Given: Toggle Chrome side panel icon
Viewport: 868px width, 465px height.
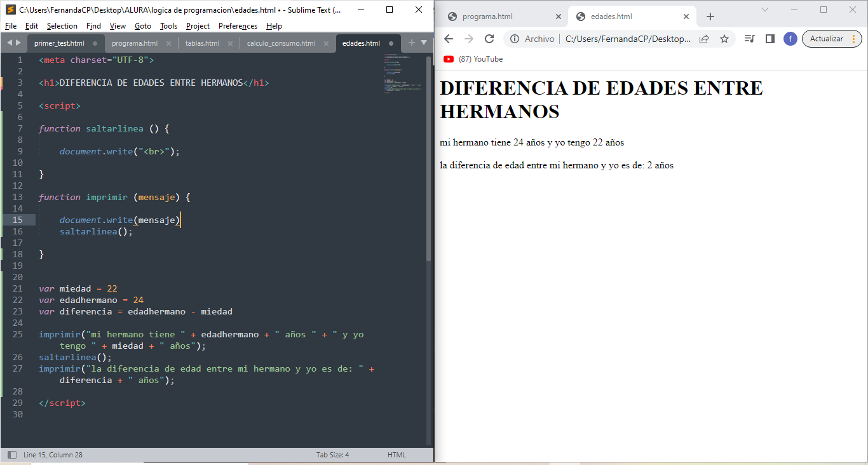Looking at the screenshot, I should tap(770, 39).
